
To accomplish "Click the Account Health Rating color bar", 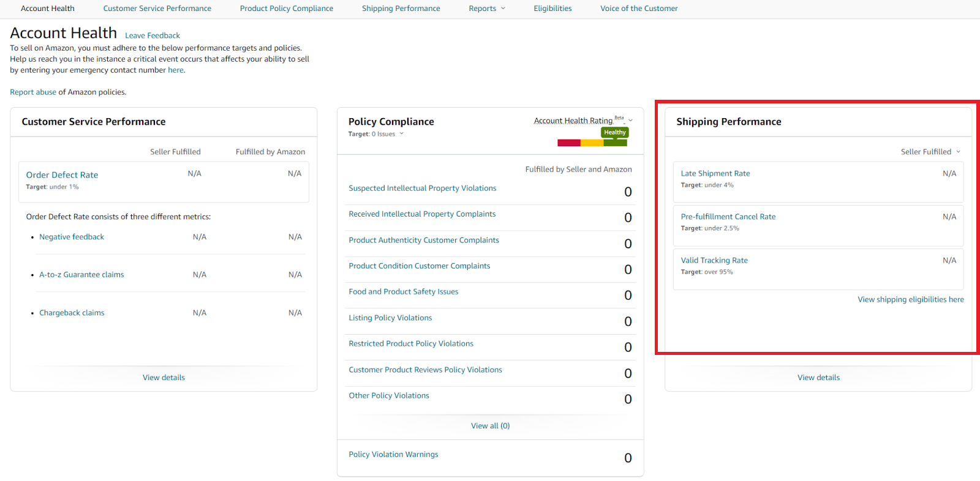I will pyautogui.click(x=592, y=143).
